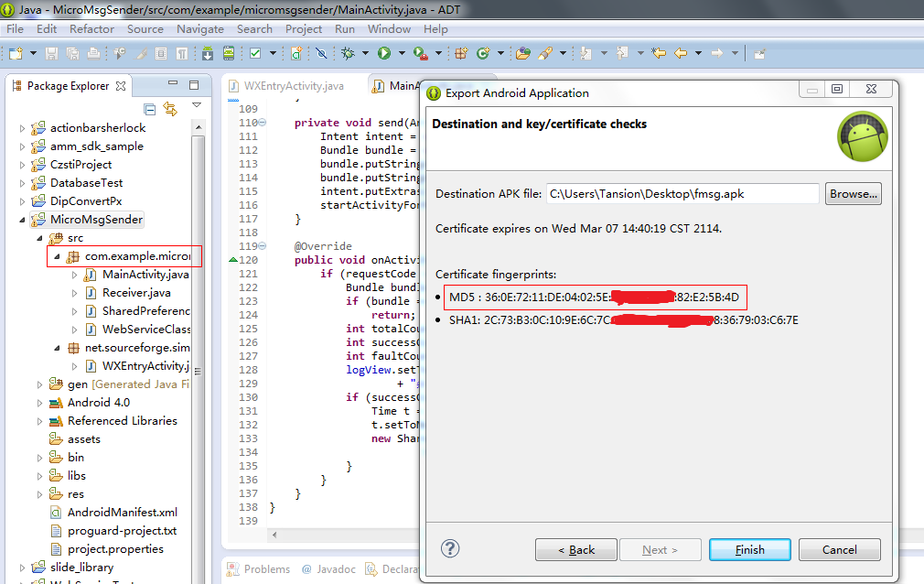This screenshot has width=924, height=584.
Task: Click the Debug bug icon in toolbar
Action: click(x=349, y=53)
